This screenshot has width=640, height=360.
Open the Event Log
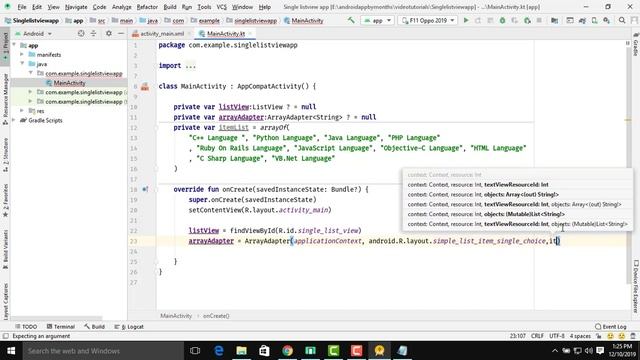611,327
